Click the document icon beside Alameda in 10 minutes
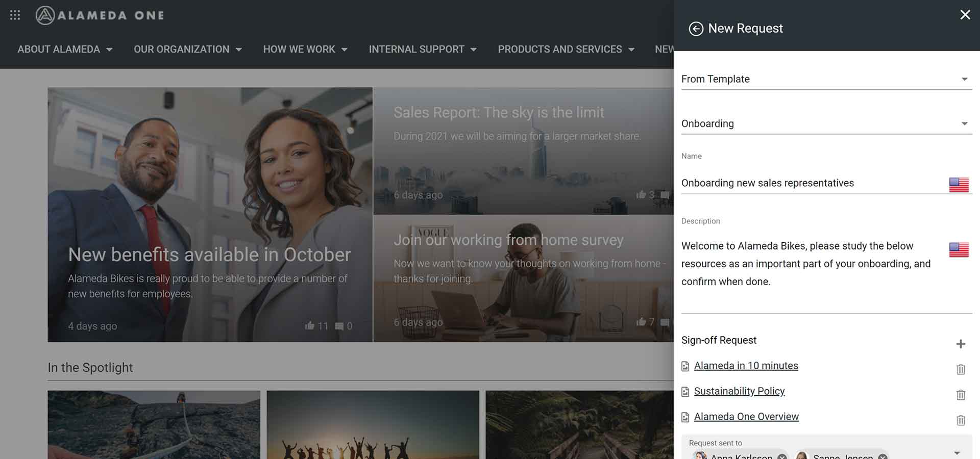Screen dimensions: 980x459 pyautogui.click(x=685, y=366)
